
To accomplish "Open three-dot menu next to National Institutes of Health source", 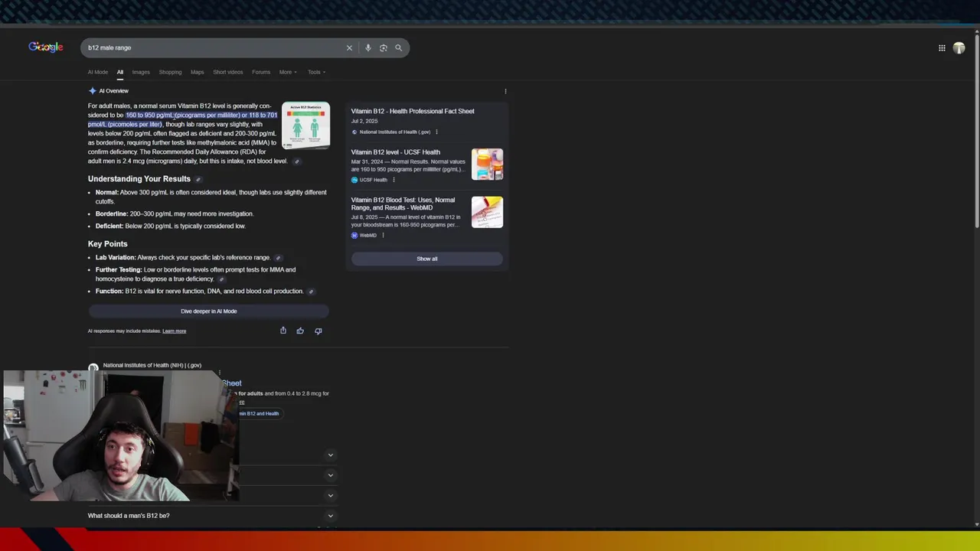I will click(436, 132).
